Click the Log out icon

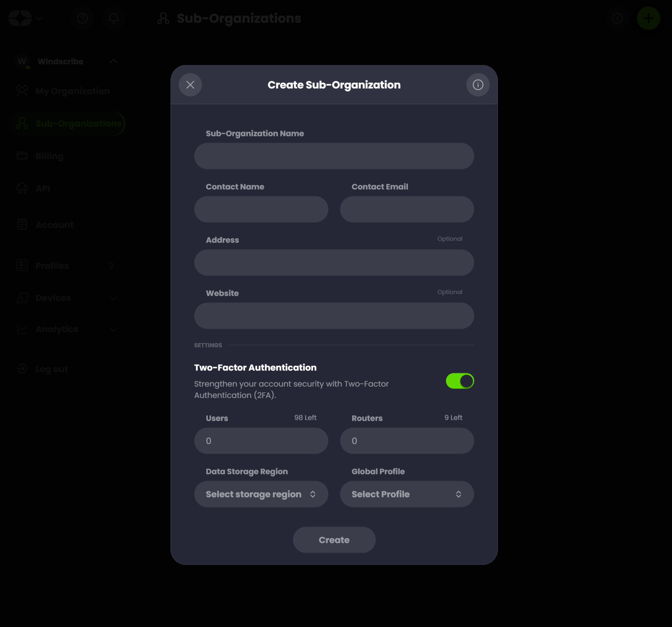point(22,369)
